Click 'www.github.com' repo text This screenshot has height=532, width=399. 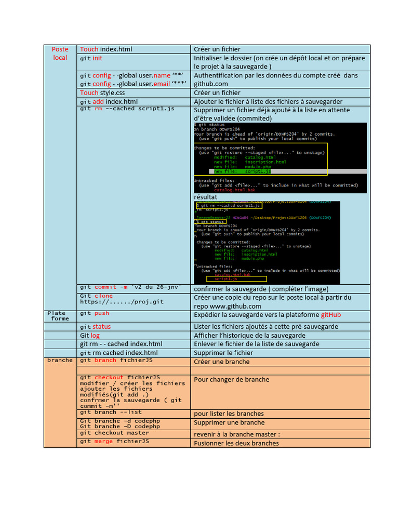click(x=235, y=307)
